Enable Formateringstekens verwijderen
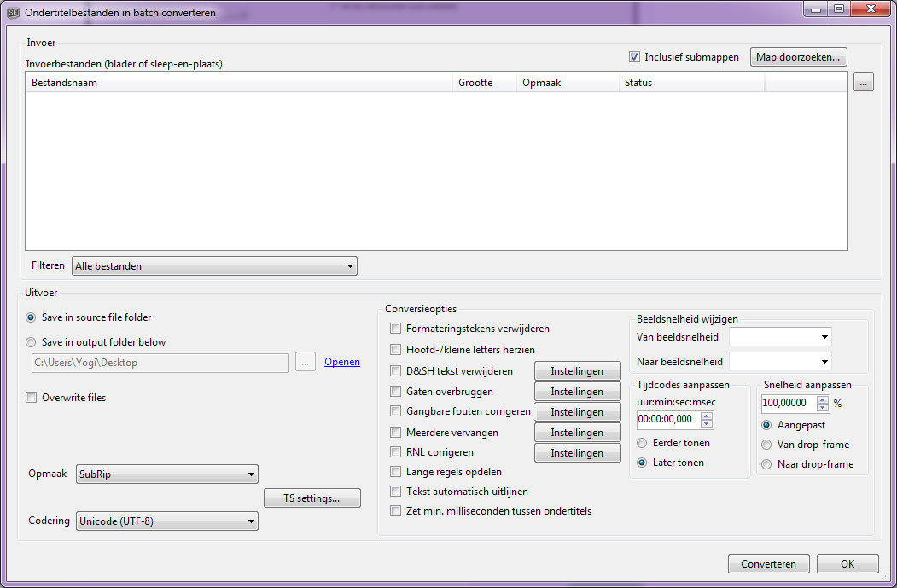 pyautogui.click(x=395, y=328)
